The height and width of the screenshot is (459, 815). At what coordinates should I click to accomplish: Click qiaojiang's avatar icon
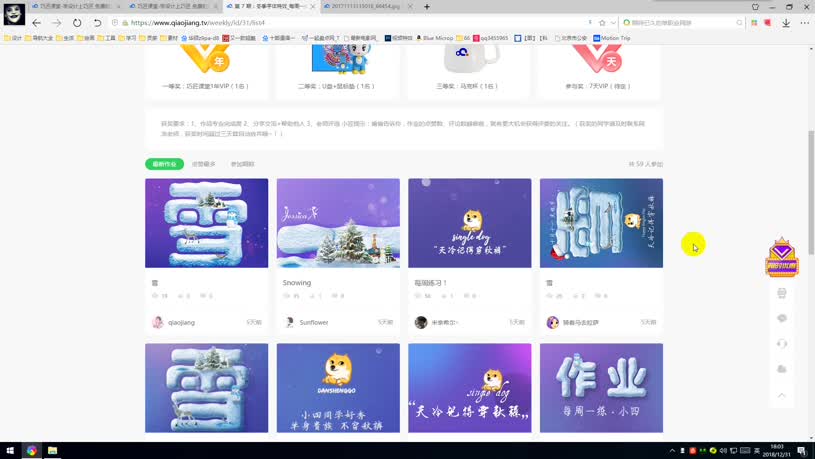(x=157, y=322)
